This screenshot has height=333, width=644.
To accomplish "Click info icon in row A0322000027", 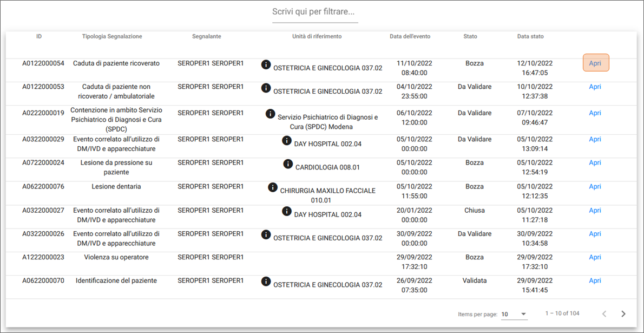I will pyautogui.click(x=287, y=211).
